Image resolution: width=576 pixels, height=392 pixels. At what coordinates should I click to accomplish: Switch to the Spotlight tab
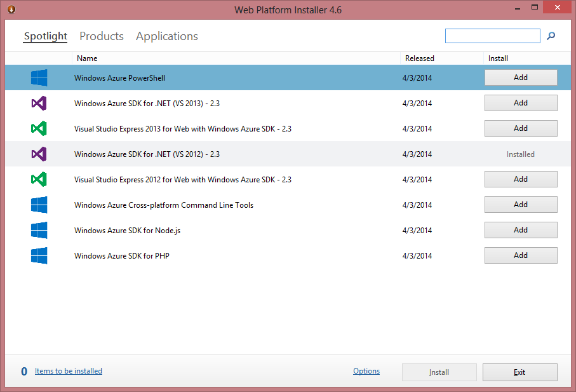pos(46,36)
